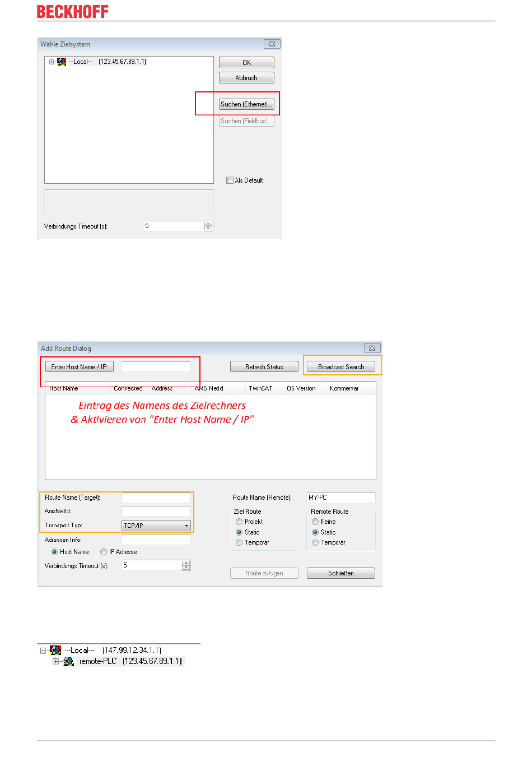Click the remote-PLC device icon
The height and width of the screenshot is (767, 532).
coord(68,662)
